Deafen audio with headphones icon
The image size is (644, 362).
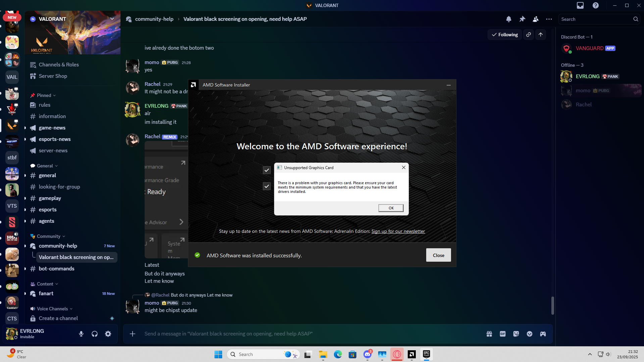pyautogui.click(x=95, y=334)
